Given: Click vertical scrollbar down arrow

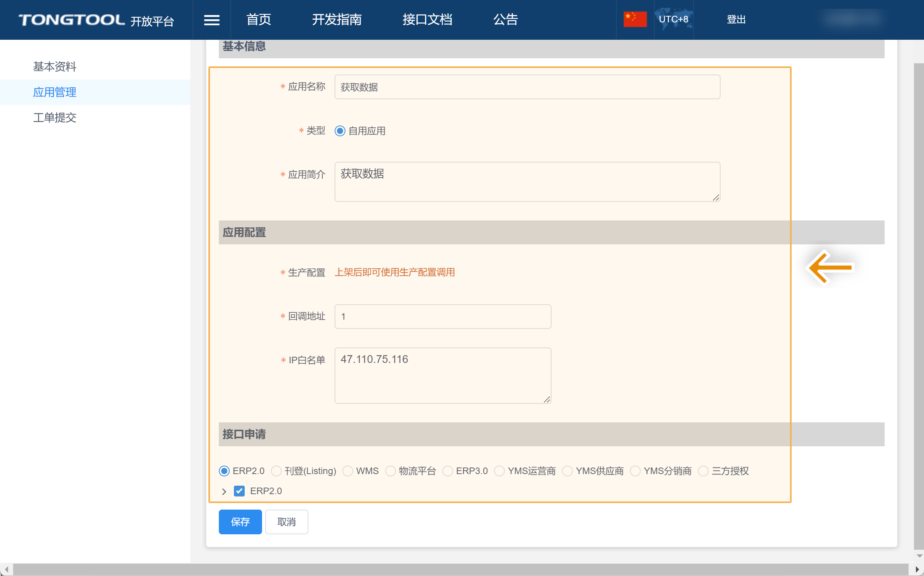Looking at the screenshot, I should pos(919,556).
